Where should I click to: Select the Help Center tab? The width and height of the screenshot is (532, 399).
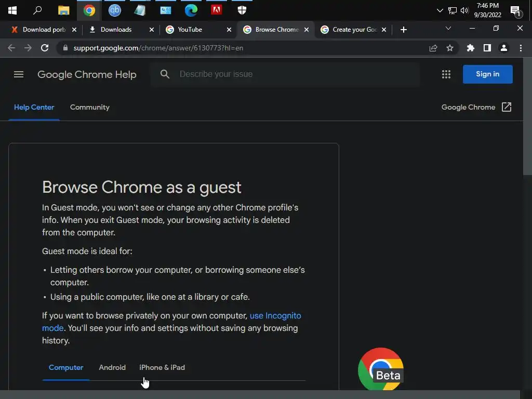coord(34,107)
